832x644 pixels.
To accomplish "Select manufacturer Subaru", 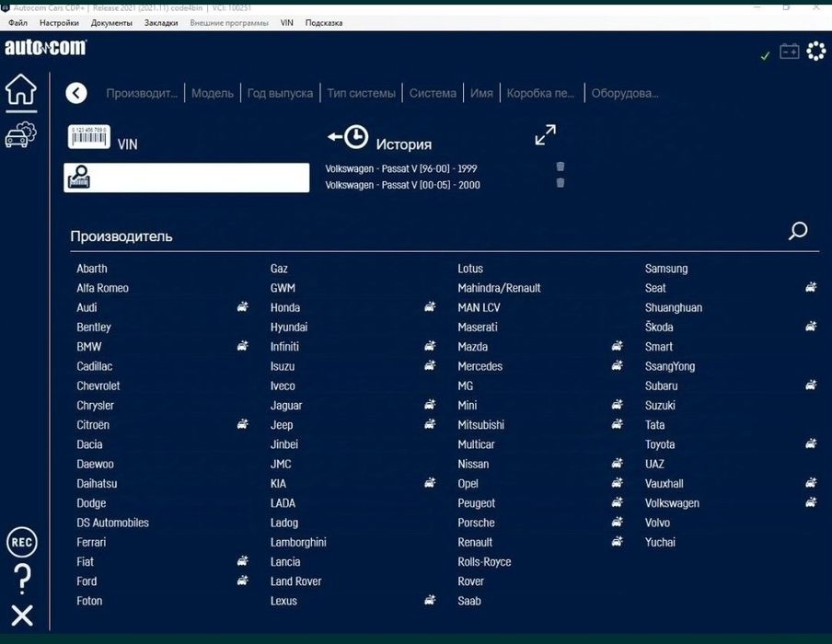I will pos(661,385).
